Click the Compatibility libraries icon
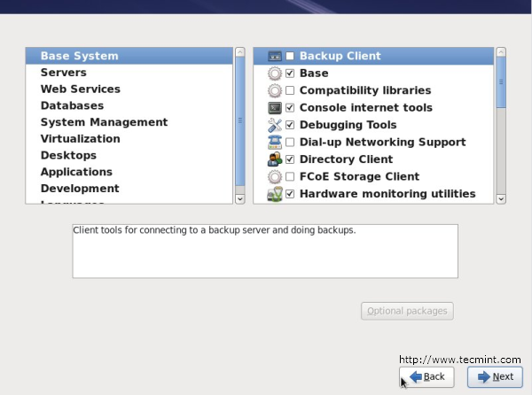 pos(275,90)
